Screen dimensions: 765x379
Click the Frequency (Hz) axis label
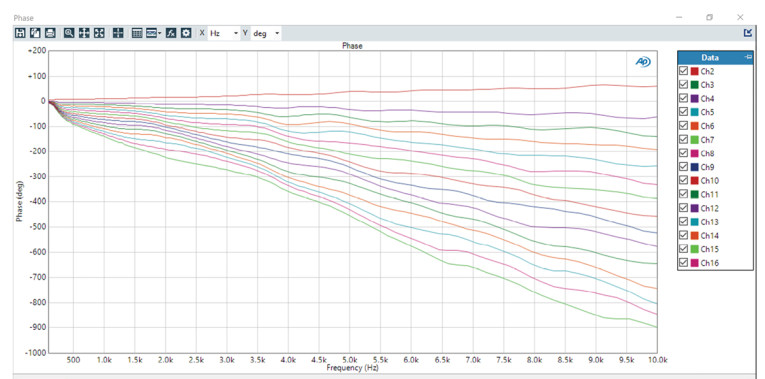pos(352,367)
